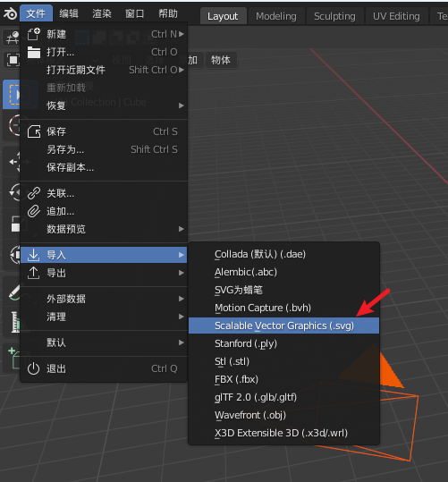The height and width of the screenshot is (482, 448).
Task: Import Motion Capture (.bvh)
Action: pos(283,308)
